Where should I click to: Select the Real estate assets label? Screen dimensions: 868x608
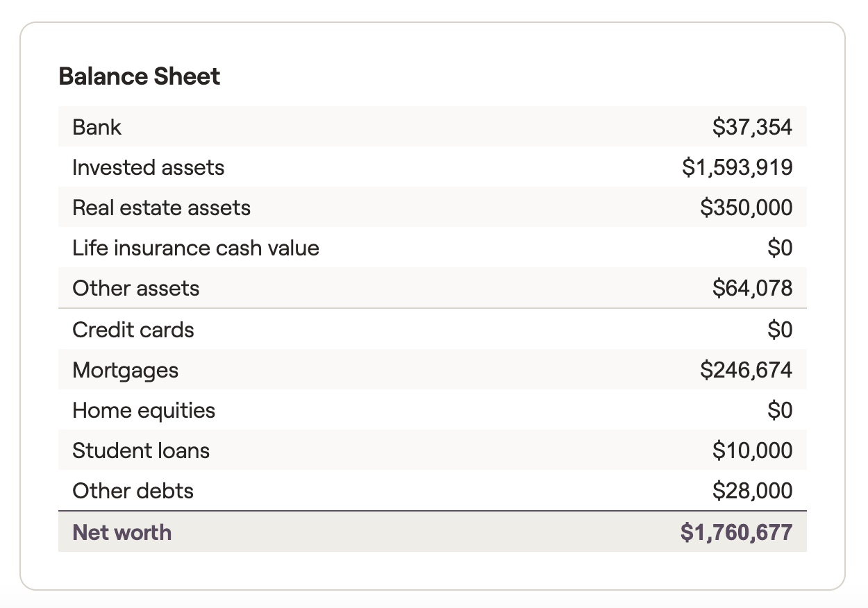pyautogui.click(x=161, y=208)
